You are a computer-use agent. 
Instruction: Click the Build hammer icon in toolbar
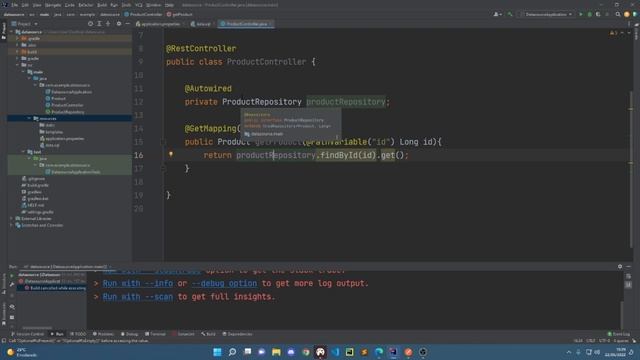(x=510, y=14)
